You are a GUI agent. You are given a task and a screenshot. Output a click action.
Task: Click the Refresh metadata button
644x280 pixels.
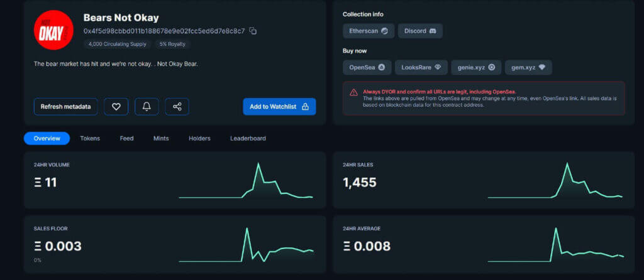65,107
